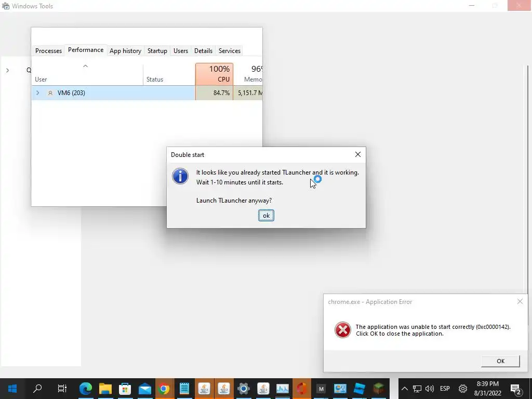This screenshot has width=532, height=399.
Task: Switch to Google Chrome taskbar icon
Action: 165,389
